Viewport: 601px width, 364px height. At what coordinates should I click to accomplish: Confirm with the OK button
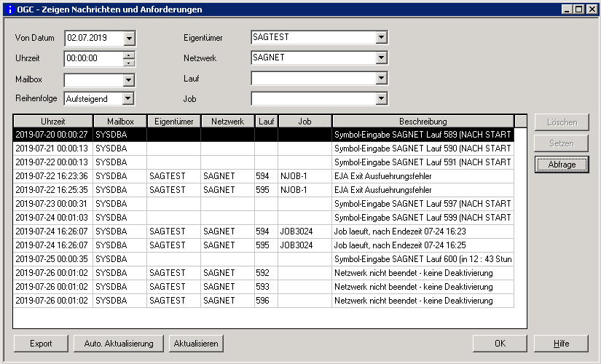[500, 344]
